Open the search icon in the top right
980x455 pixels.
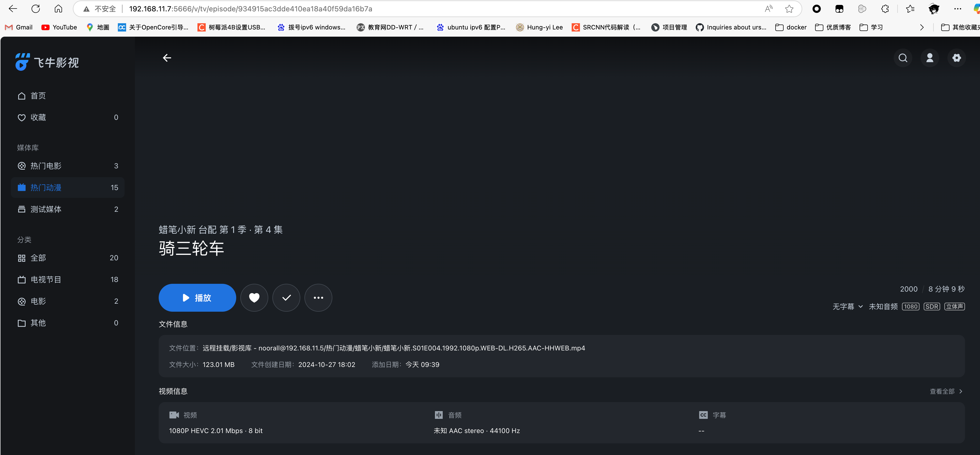903,58
